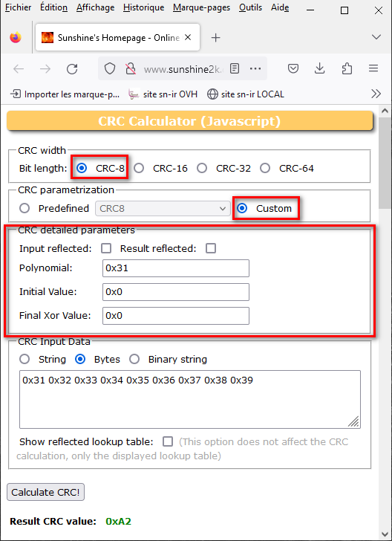
Task: Open the Extensions puzzle icon
Action: (347, 68)
